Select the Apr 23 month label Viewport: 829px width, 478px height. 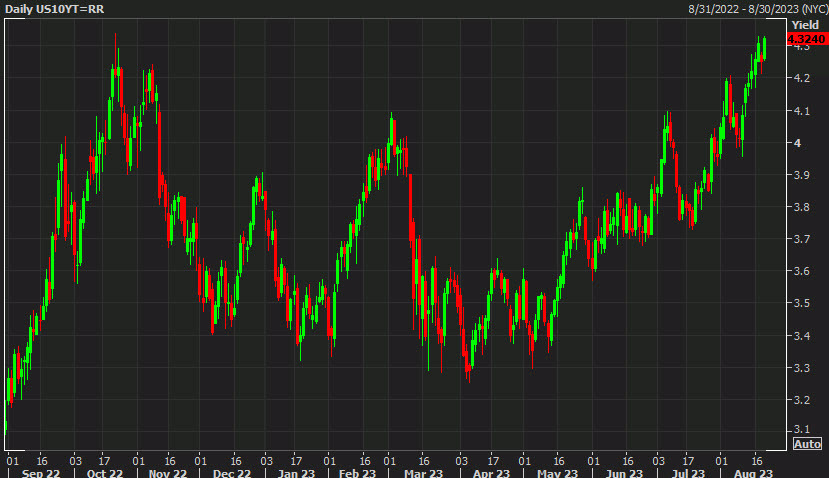[489, 471]
